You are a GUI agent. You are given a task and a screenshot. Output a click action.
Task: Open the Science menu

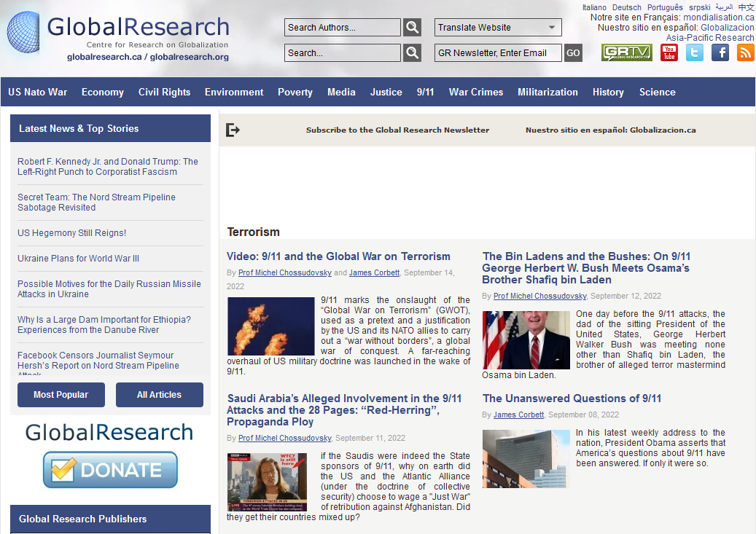(x=657, y=92)
